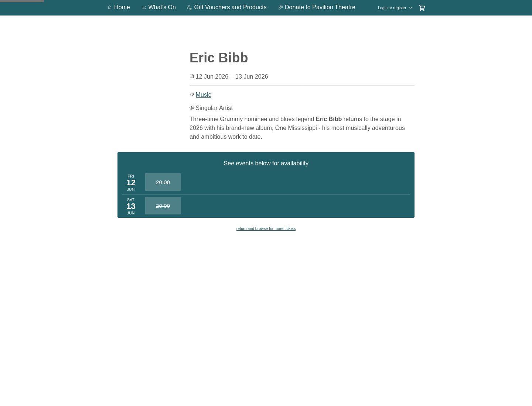Viewport: 532px width, 406px height.
Task: Open the What's On menu
Action: coord(158,7)
